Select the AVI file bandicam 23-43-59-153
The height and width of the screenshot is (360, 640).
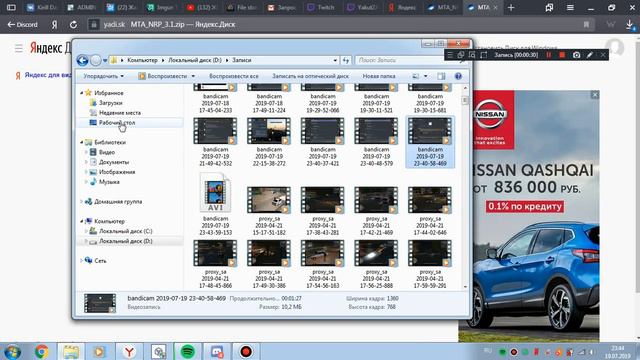coord(215,203)
